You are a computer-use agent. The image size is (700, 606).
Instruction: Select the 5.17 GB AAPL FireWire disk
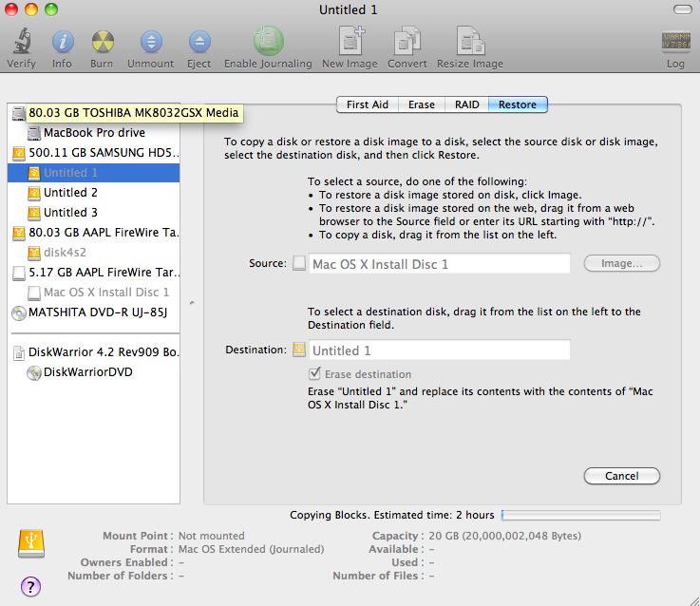pos(94,273)
